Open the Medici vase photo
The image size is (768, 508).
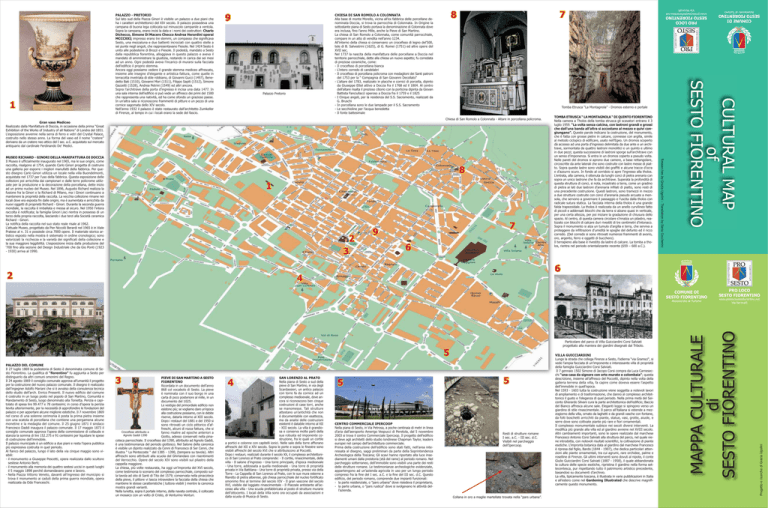click(x=54, y=60)
